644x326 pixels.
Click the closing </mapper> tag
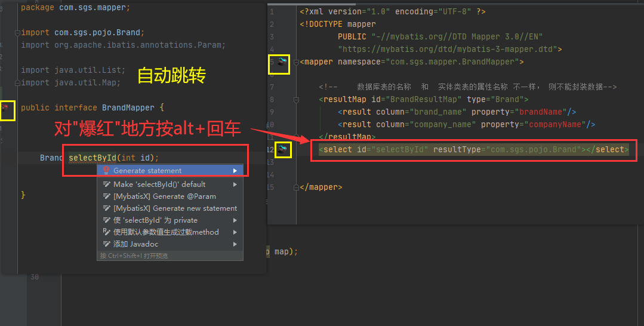321,187
